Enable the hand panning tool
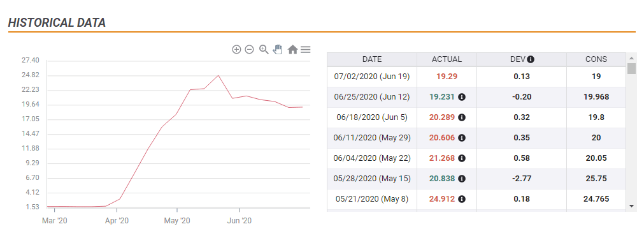644x238 pixels. click(278, 50)
